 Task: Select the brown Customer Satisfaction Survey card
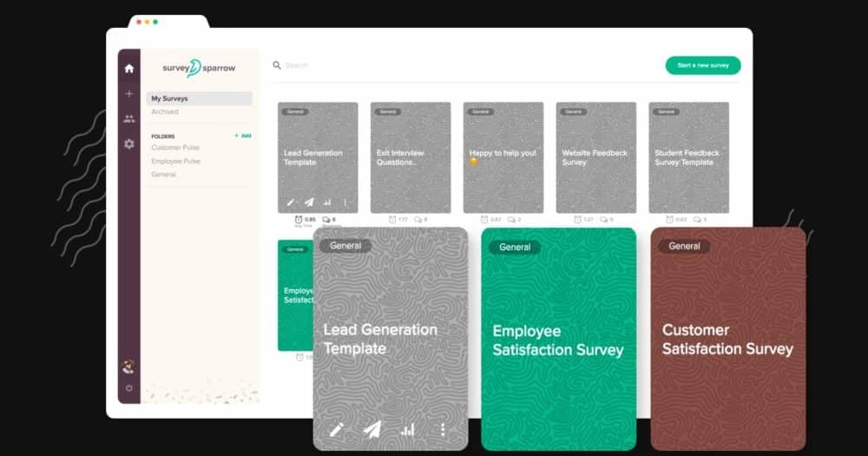click(727, 339)
